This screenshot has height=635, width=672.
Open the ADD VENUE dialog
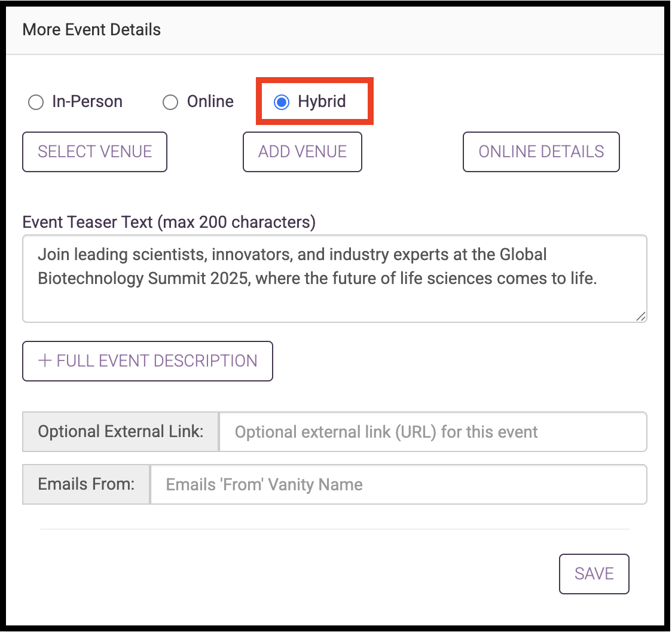tap(303, 152)
